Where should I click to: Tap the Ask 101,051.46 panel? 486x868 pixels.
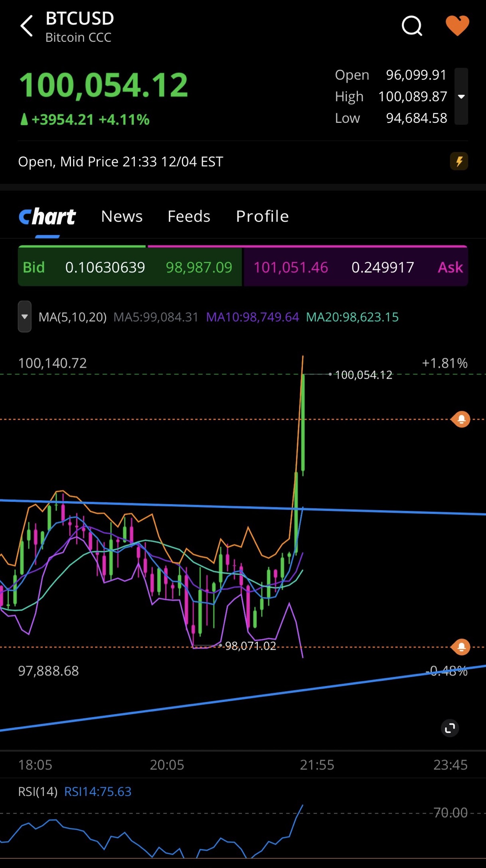pos(356,267)
